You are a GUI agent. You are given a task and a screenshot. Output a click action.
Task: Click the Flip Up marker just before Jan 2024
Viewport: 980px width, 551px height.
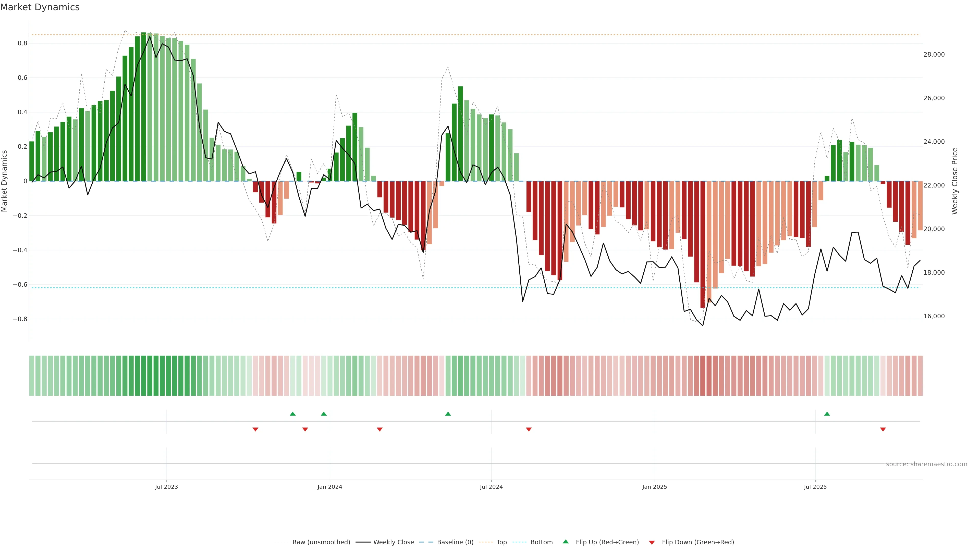tap(323, 414)
